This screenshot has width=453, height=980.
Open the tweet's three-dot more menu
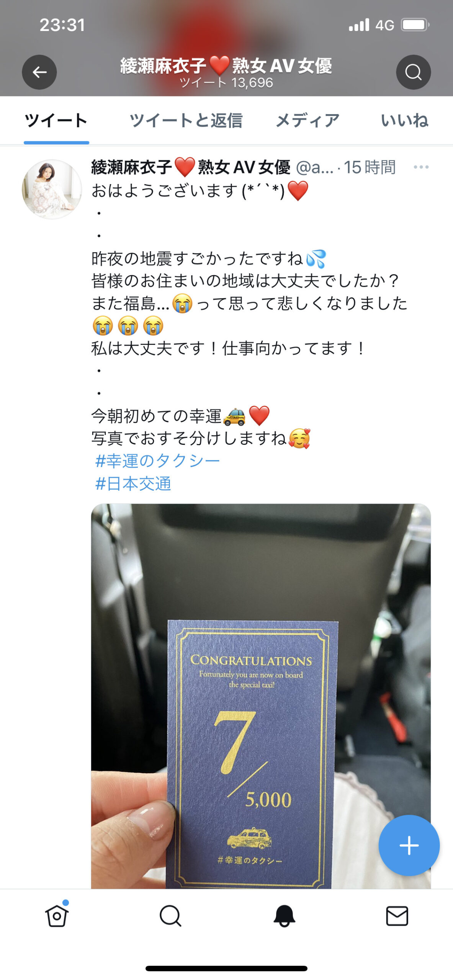coord(421,167)
